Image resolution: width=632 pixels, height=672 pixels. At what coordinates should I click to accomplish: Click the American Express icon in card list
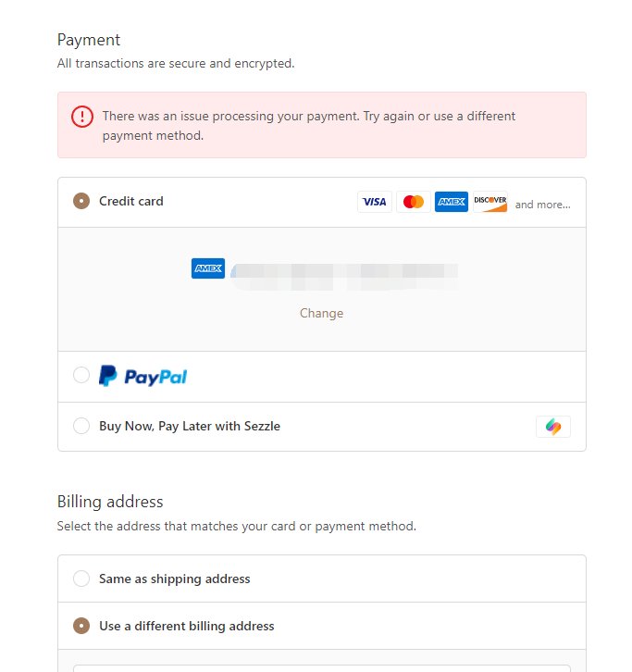[x=452, y=202]
